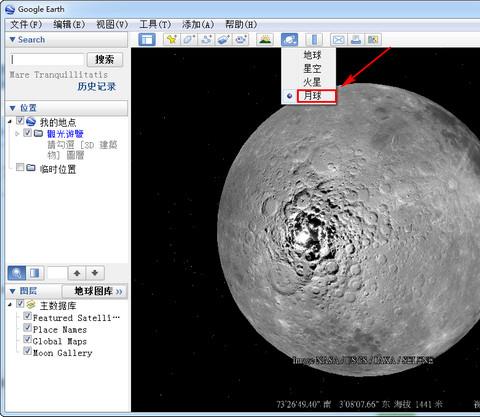
Task: Click the record a tour icon
Action: pos(241,40)
